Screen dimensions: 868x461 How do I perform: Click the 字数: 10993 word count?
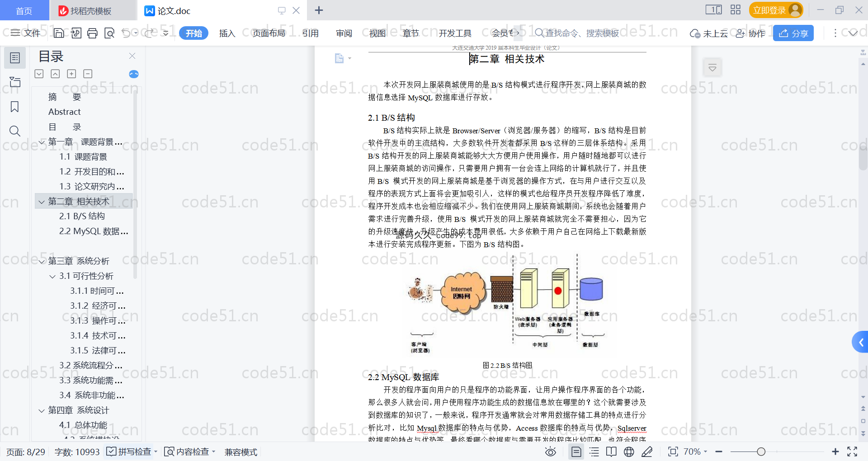tap(77, 452)
